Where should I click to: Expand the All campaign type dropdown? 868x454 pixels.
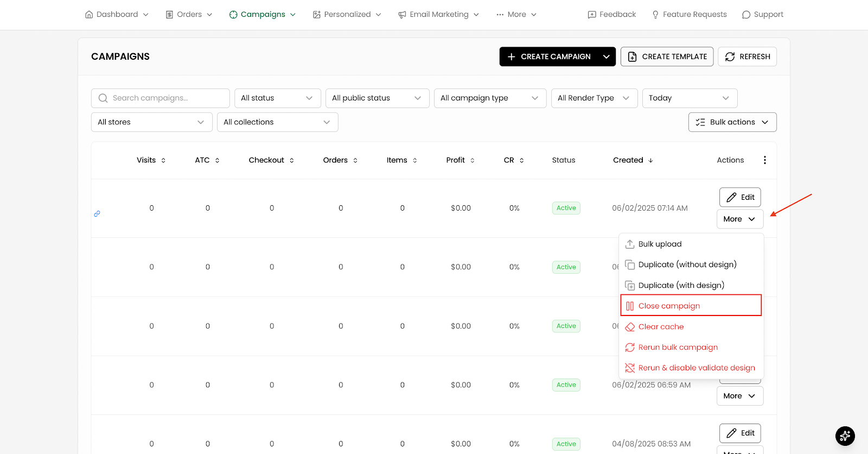tap(490, 98)
